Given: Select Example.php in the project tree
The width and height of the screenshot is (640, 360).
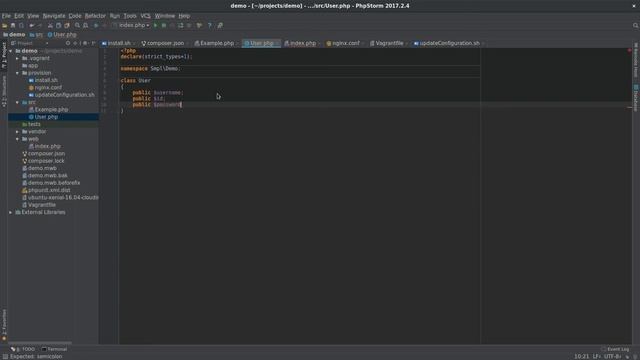Looking at the screenshot, I should click(x=51, y=110).
